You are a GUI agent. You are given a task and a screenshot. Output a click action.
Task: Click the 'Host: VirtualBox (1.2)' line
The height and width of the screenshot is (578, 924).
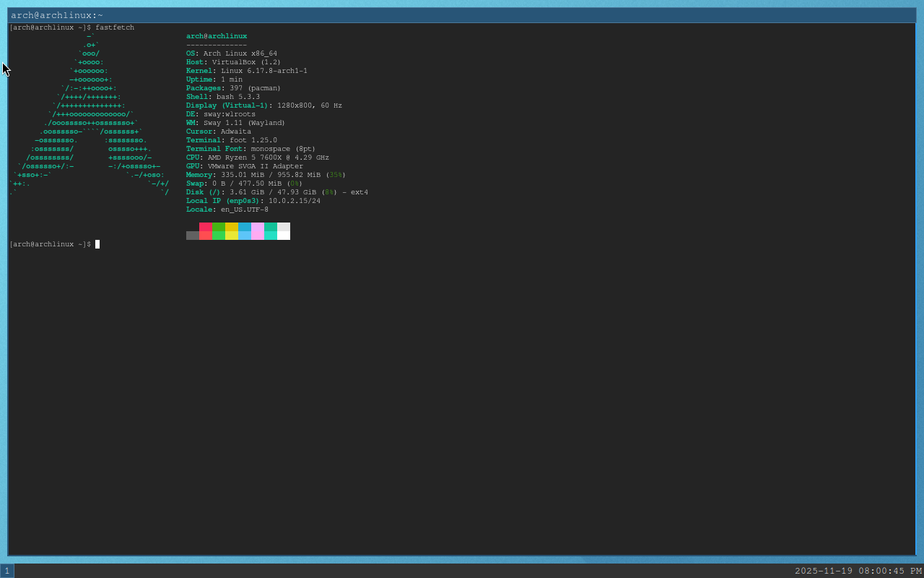tap(234, 62)
